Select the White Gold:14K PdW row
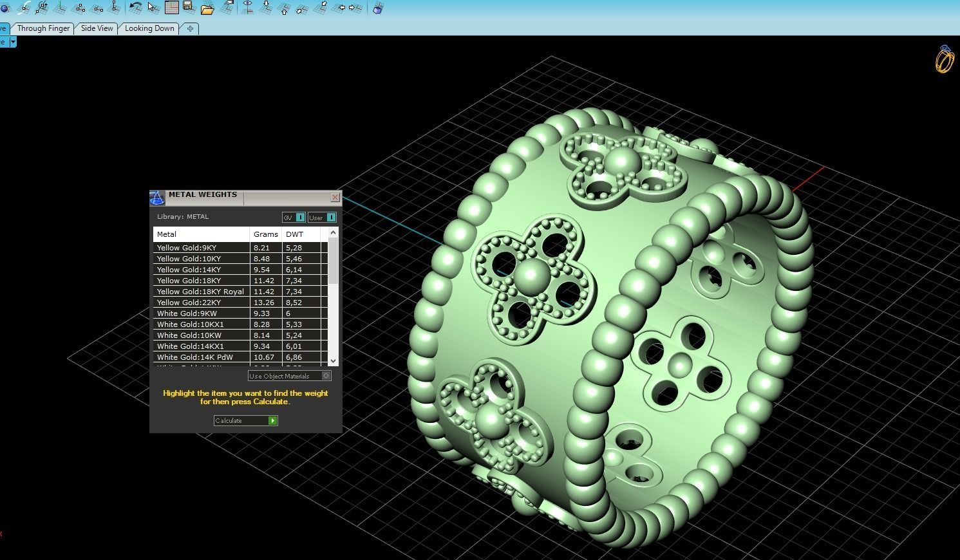This screenshot has height=560, width=960. click(241, 357)
